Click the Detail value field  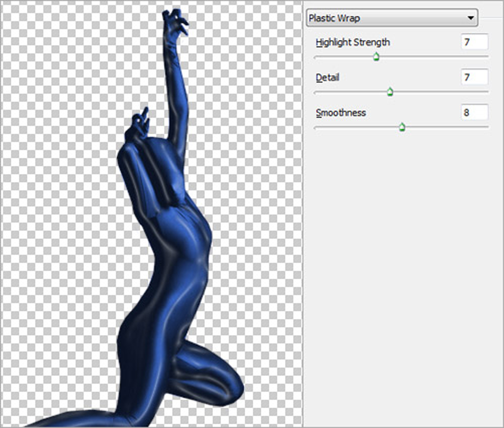(474, 78)
